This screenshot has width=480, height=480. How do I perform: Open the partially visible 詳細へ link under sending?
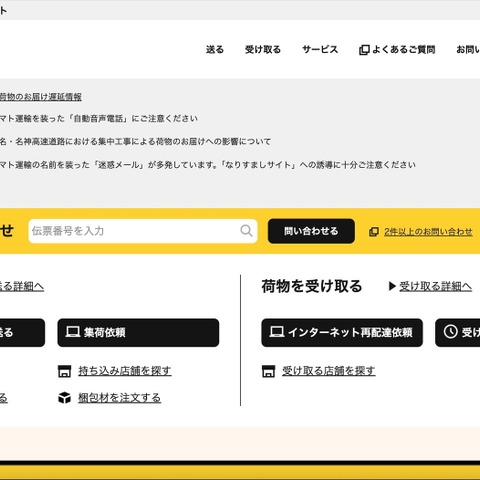click(x=22, y=286)
